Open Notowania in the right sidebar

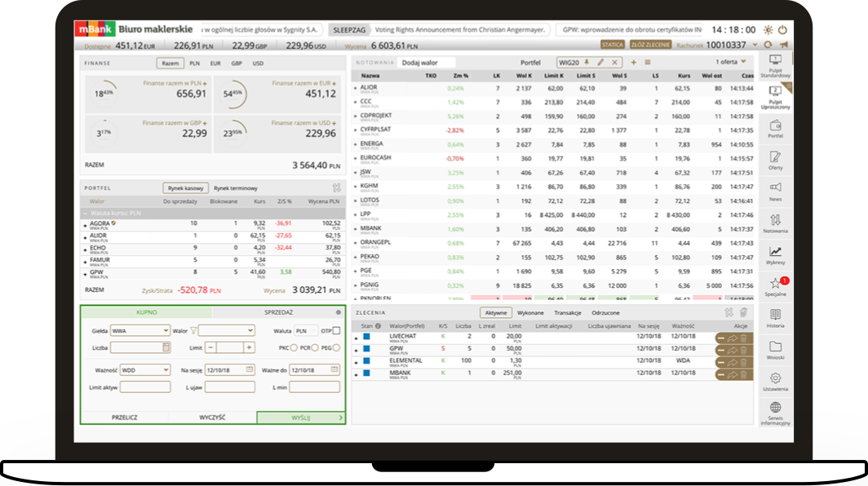(775, 223)
